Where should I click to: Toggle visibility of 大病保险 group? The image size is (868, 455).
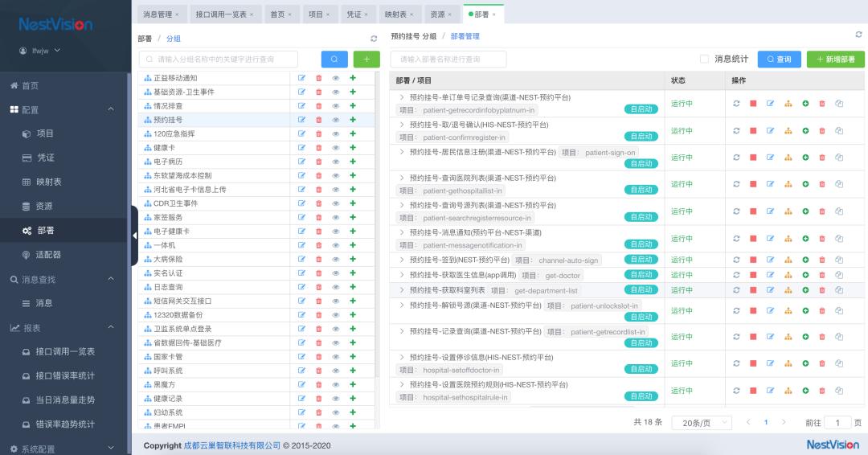335,259
